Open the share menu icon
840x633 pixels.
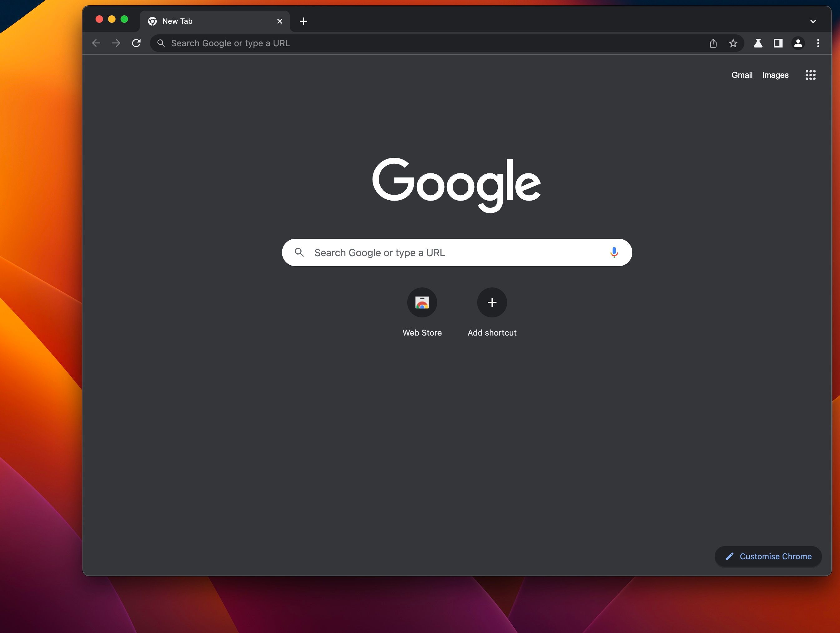click(x=713, y=43)
